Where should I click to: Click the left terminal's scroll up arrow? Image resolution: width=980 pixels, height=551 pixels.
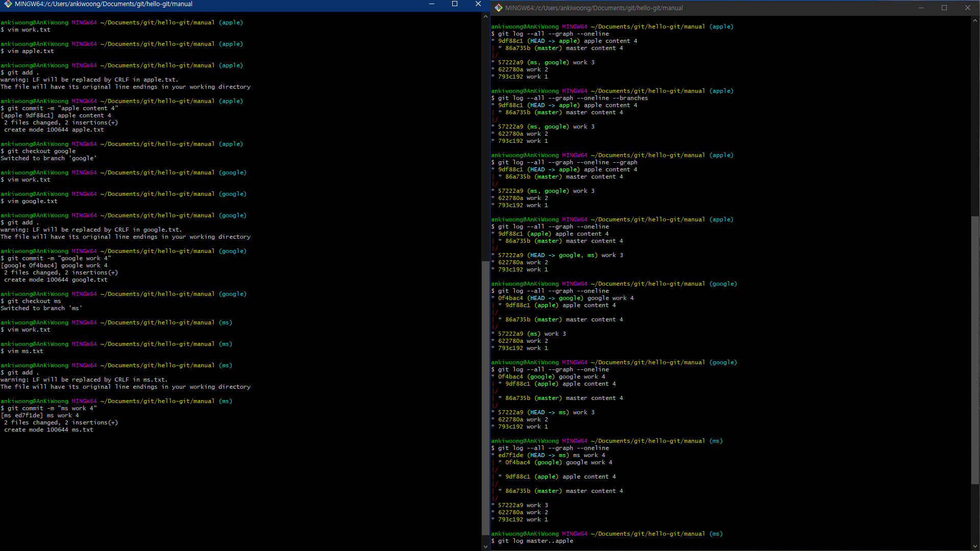(485, 17)
